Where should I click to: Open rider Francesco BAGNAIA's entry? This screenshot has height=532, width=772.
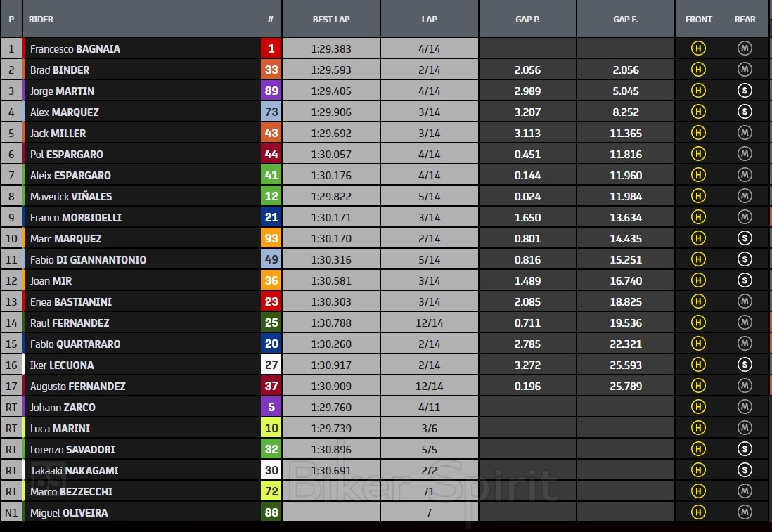tap(75, 49)
